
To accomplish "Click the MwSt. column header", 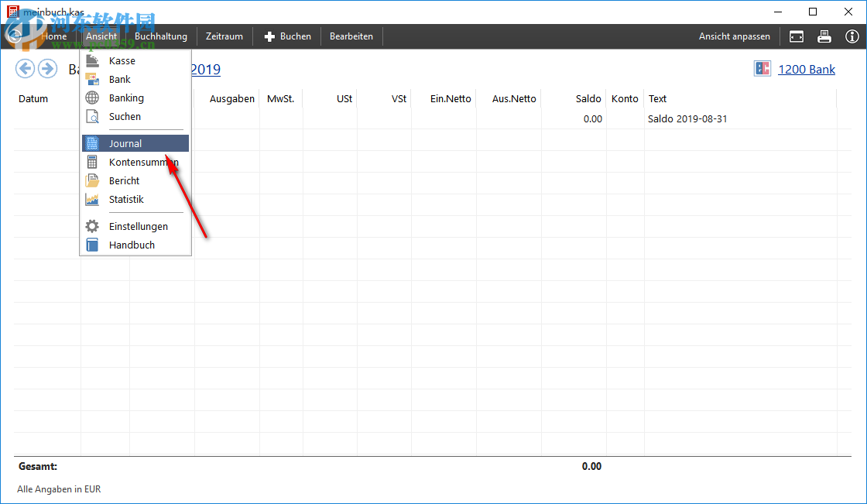I will [281, 99].
